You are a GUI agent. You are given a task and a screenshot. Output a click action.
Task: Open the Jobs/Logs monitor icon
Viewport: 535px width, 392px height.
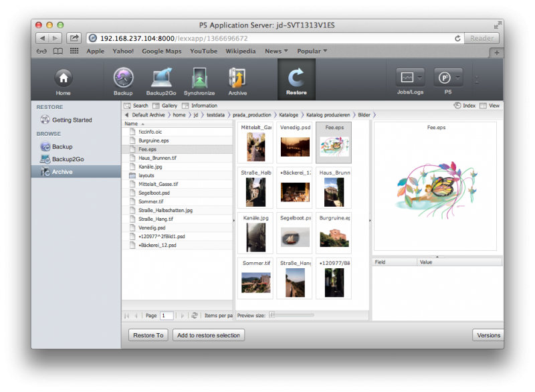(407, 78)
